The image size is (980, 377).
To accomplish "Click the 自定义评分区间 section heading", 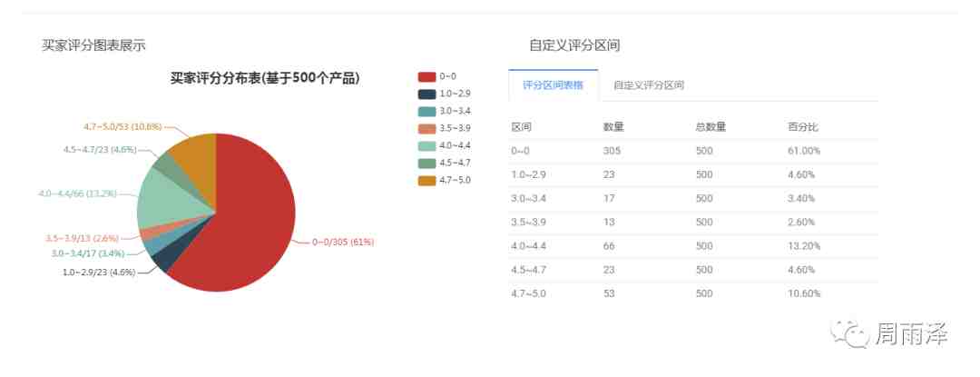I will (574, 45).
